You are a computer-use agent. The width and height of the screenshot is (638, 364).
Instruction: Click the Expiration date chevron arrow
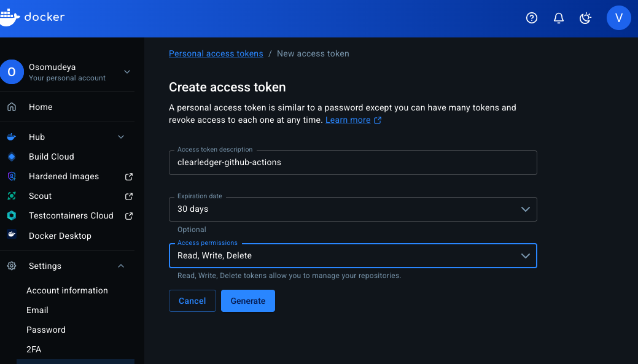(525, 209)
